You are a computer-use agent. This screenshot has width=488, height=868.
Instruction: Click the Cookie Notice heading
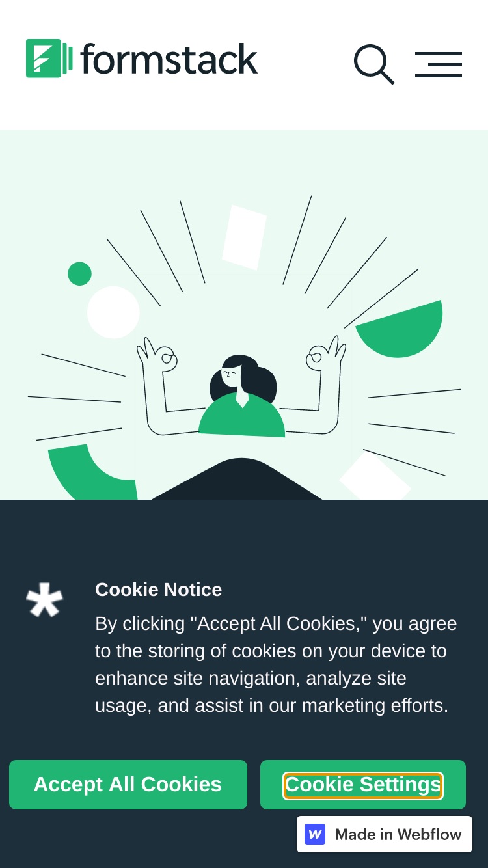[159, 590]
